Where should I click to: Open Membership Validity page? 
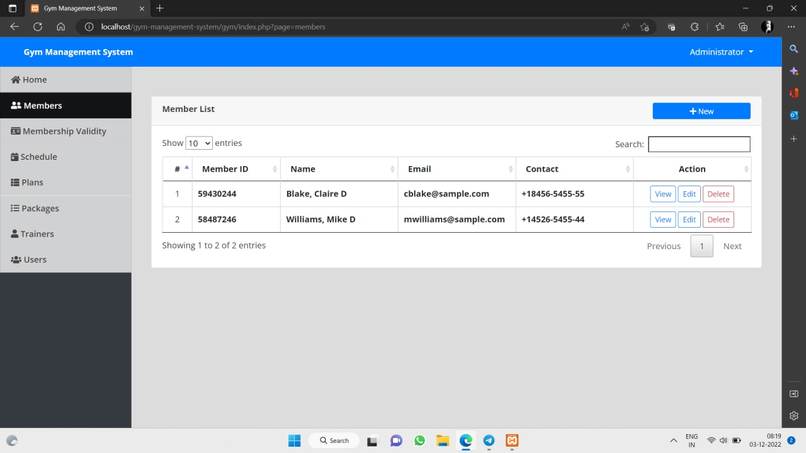pos(65,131)
